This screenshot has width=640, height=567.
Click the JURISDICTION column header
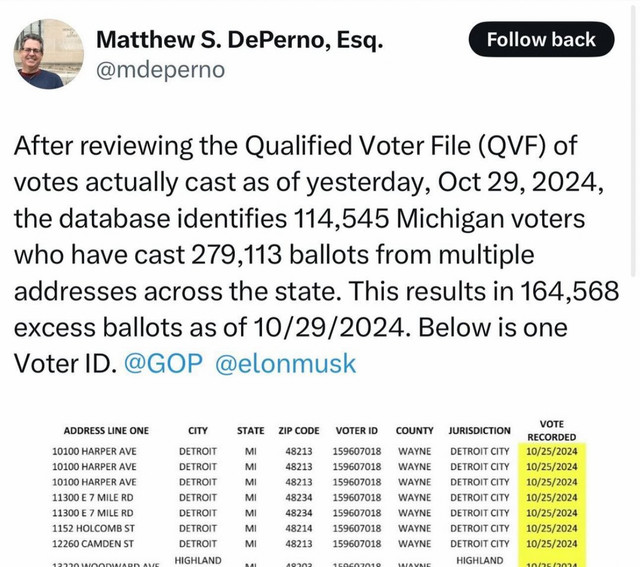(x=479, y=431)
